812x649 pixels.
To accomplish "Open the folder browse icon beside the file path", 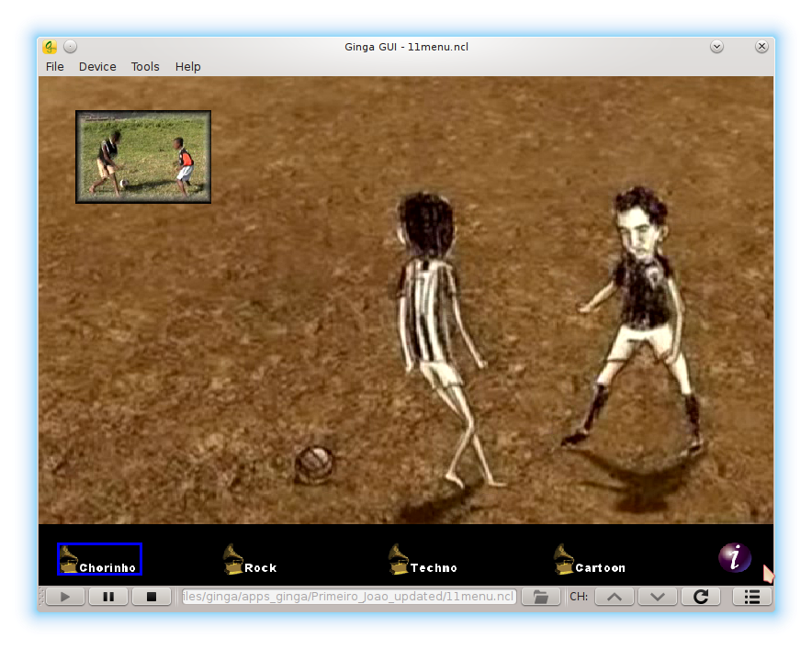I will (541, 597).
